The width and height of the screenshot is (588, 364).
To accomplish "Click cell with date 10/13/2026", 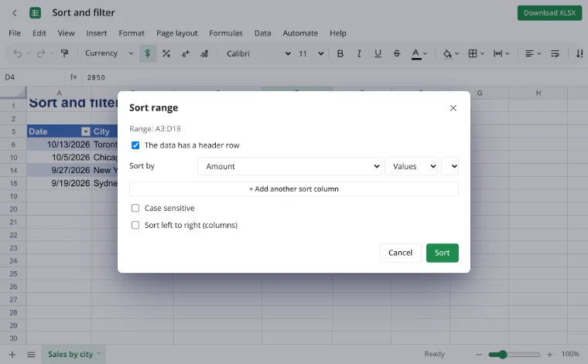I will pyautogui.click(x=59, y=145).
